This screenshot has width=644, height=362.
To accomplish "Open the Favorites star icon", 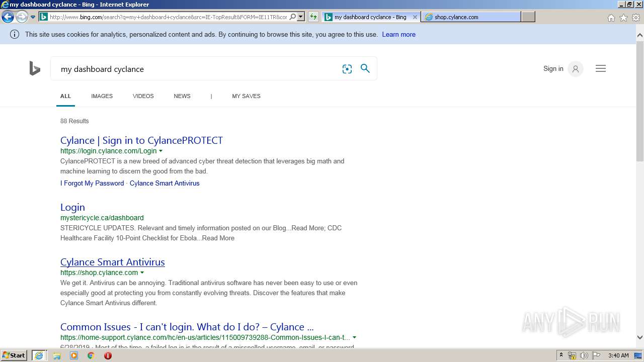I will tap(623, 18).
